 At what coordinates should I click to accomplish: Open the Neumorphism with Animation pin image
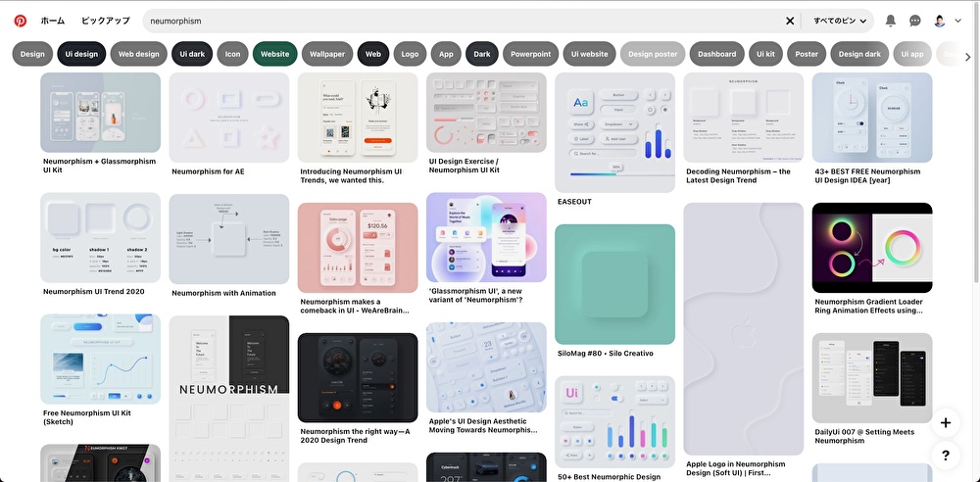229,239
